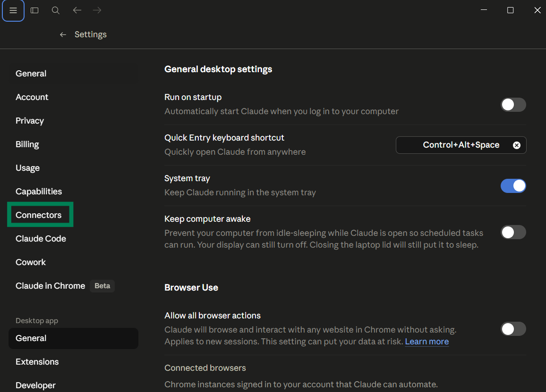546x392 pixels.
Task: Open Developer settings
Action: (x=73, y=385)
